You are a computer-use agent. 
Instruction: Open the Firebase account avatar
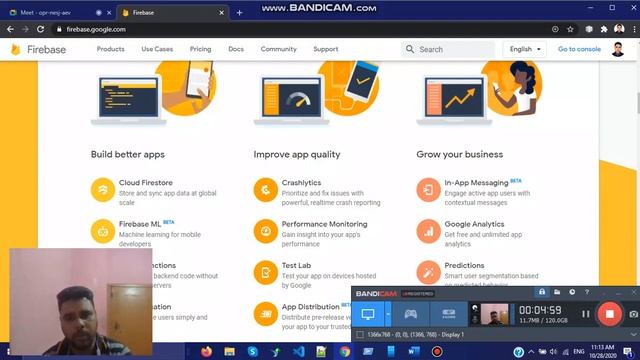tap(618, 49)
